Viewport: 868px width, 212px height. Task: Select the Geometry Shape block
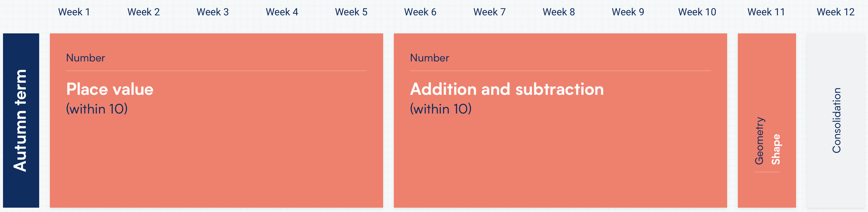click(767, 120)
